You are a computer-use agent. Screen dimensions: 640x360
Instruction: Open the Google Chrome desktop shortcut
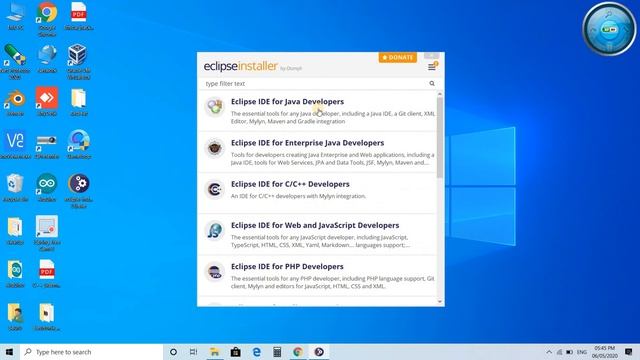47,19
